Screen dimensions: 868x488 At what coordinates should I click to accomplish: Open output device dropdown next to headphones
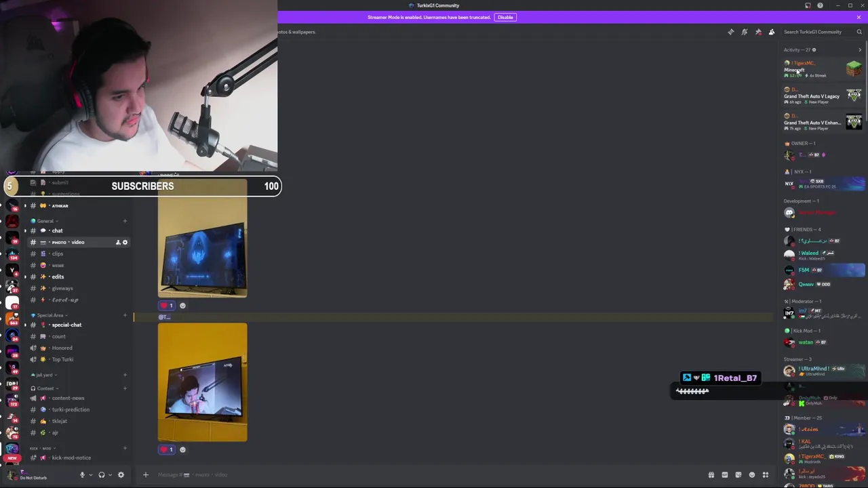[110, 474]
